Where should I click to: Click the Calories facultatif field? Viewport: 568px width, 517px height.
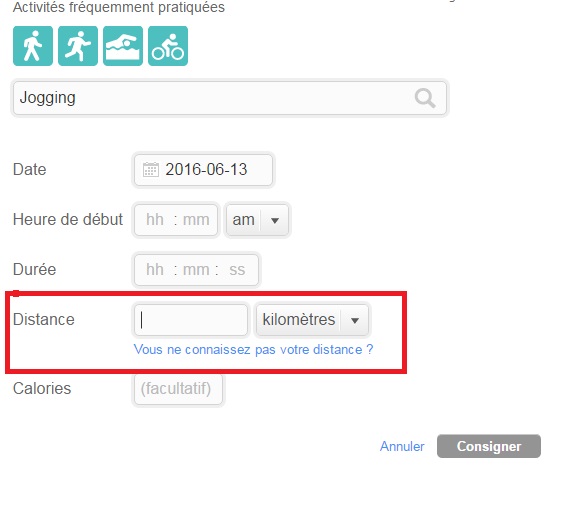(178, 389)
